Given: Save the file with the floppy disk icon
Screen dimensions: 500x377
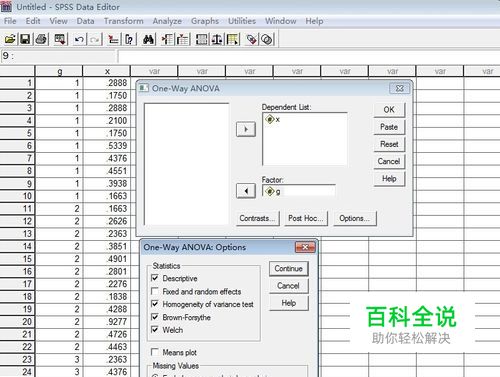Looking at the screenshot, I should pos(25,39).
